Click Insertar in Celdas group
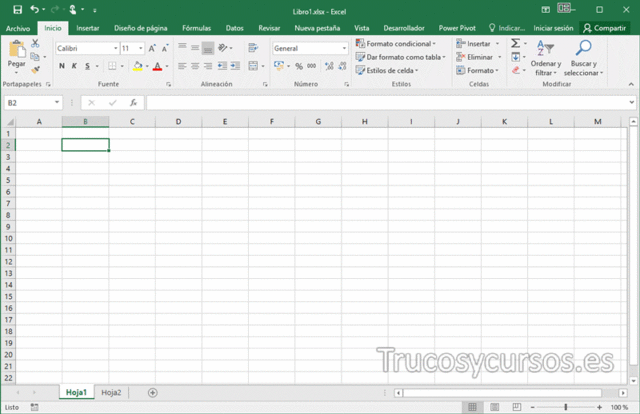The height and width of the screenshot is (414, 640). point(478,44)
